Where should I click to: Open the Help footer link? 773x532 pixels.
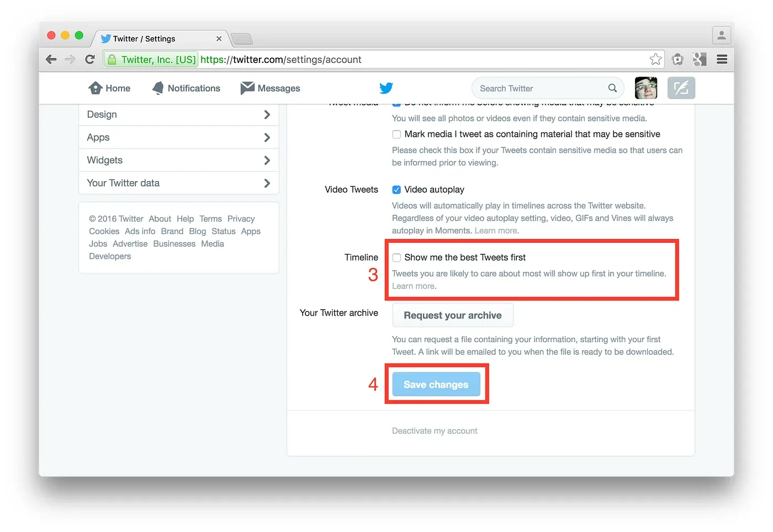pos(186,219)
